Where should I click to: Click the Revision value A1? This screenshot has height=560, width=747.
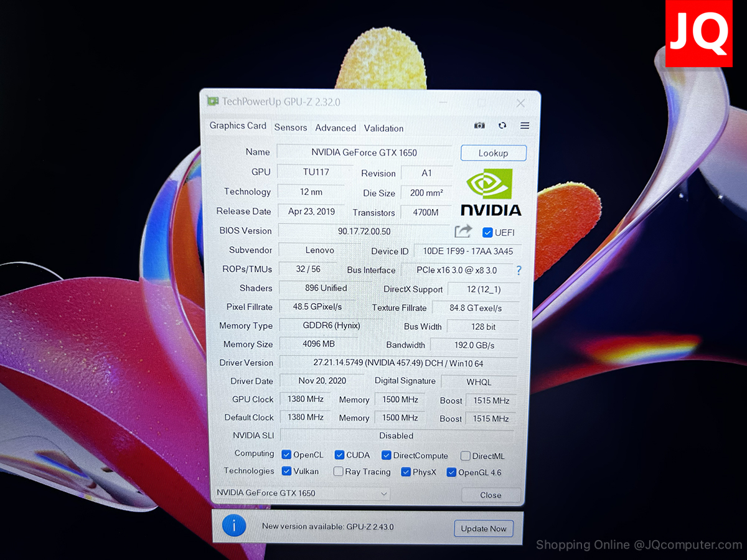[426, 173]
